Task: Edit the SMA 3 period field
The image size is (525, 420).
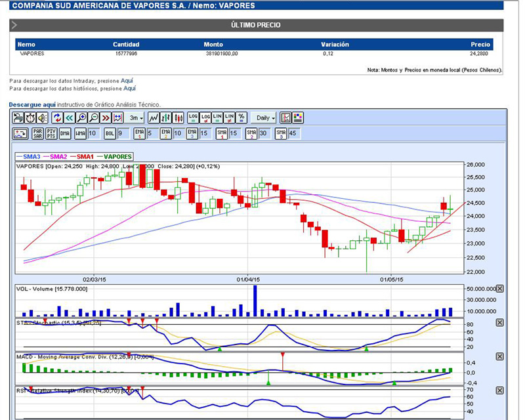Action: (x=292, y=134)
